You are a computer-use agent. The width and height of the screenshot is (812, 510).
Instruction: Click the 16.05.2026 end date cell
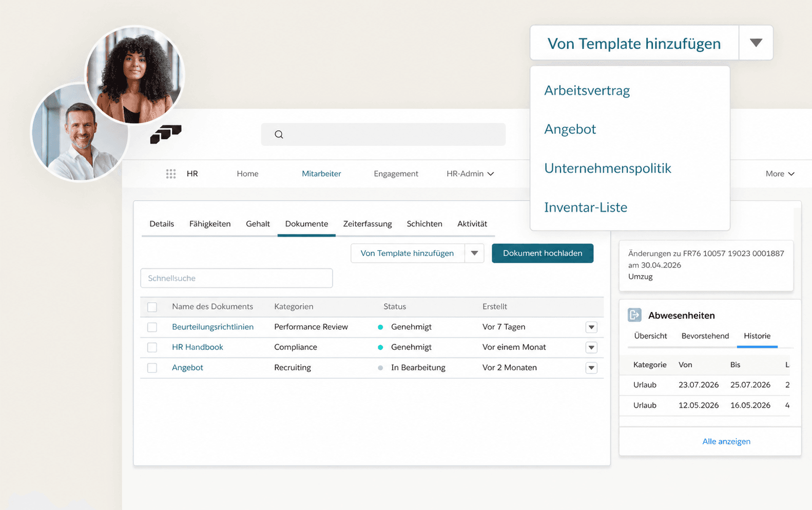pos(750,405)
